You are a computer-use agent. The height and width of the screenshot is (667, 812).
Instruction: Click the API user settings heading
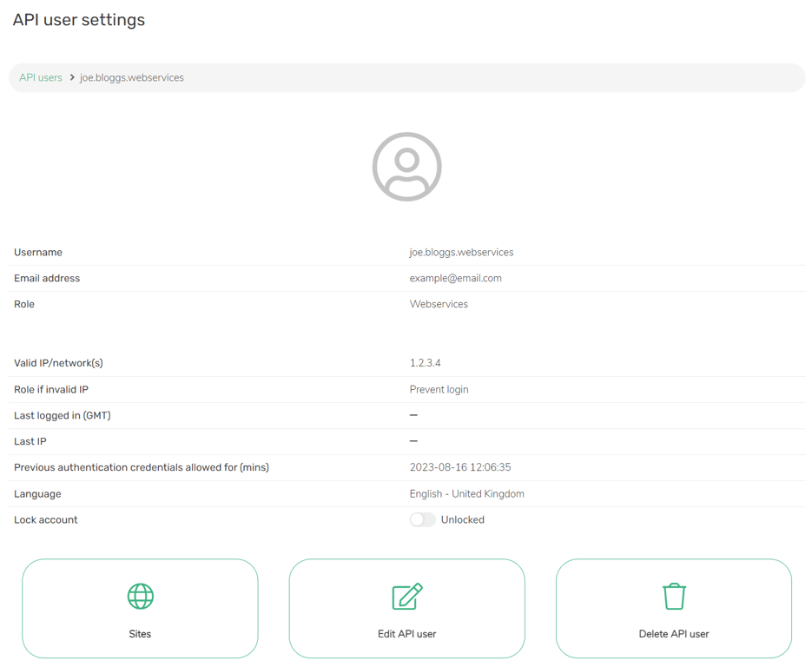[79, 20]
